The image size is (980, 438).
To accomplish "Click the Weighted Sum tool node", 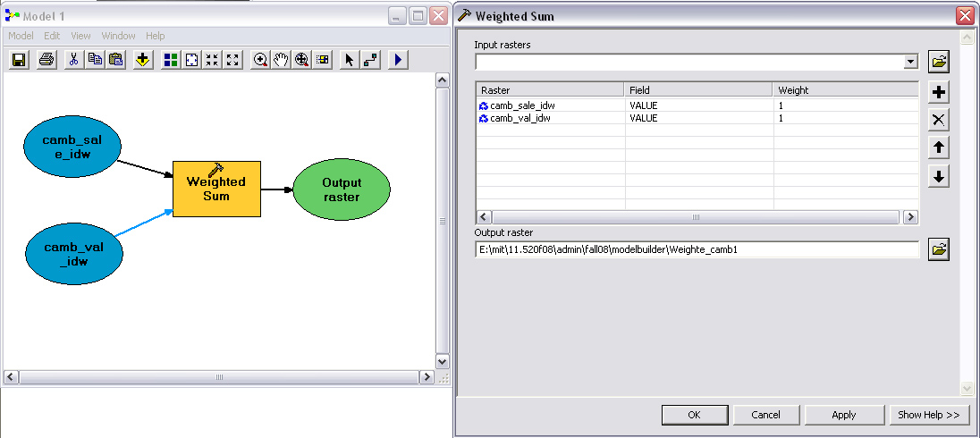I will [x=216, y=189].
